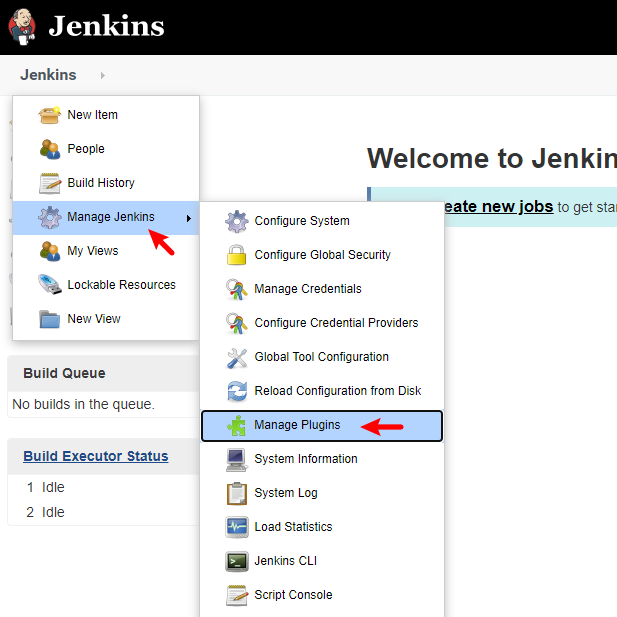Select New Item menu entry
This screenshot has width=617, height=617.
(x=106, y=115)
